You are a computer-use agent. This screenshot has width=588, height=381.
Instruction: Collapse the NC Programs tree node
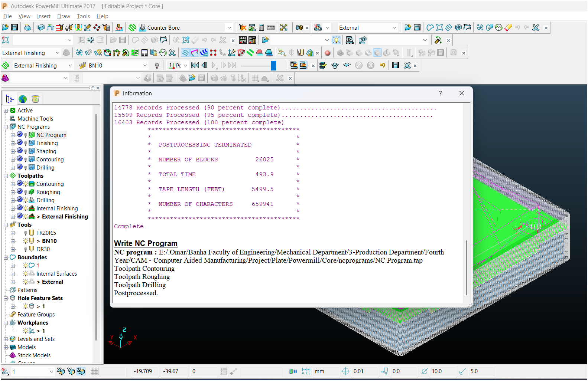(x=6, y=127)
